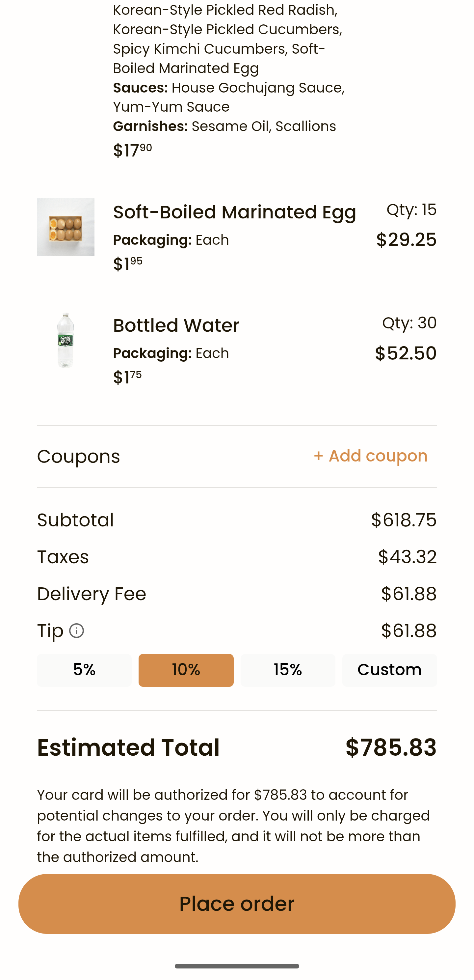
Task: Open the Bottled Water product image
Action: 66,341
